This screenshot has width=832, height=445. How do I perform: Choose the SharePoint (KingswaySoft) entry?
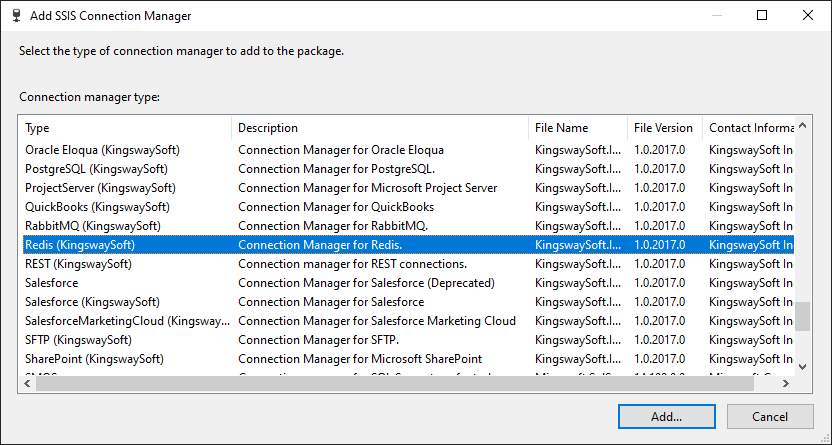[x=409, y=359]
